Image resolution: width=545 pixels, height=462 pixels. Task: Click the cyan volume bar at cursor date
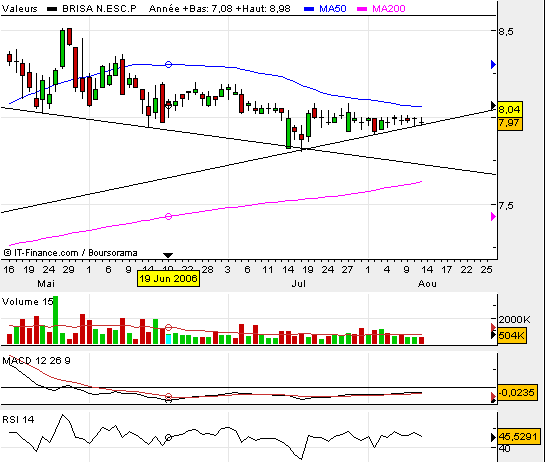coord(168,339)
